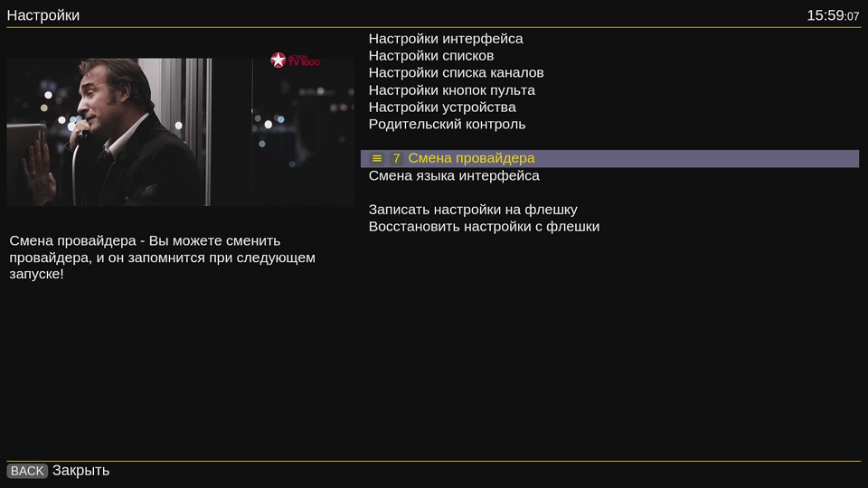Viewport: 868px width, 488px height.
Task: Select Настройки списка каналов
Action: (456, 73)
